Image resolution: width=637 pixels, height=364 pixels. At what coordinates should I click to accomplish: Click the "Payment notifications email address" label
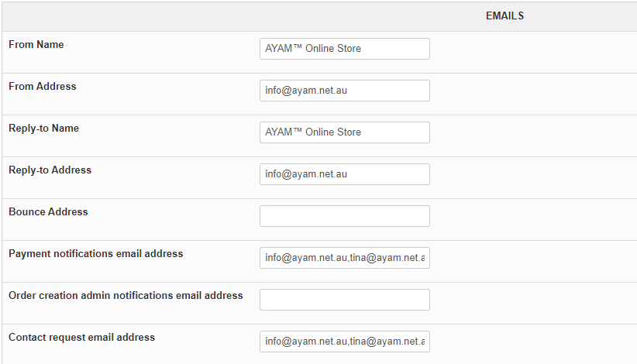click(x=96, y=254)
